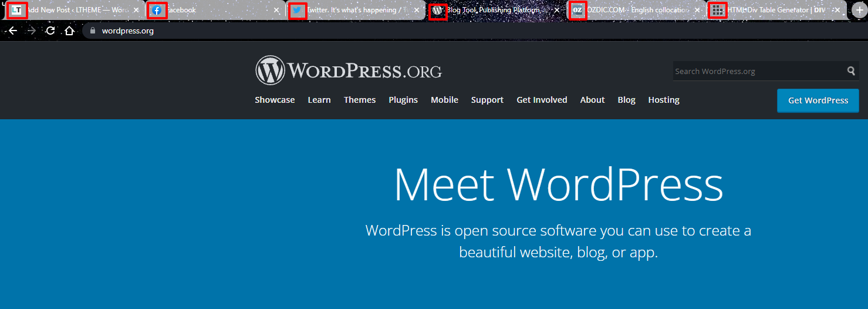Close the Add New Post LTHEME tab
The height and width of the screenshot is (309, 868).
click(x=136, y=10)
